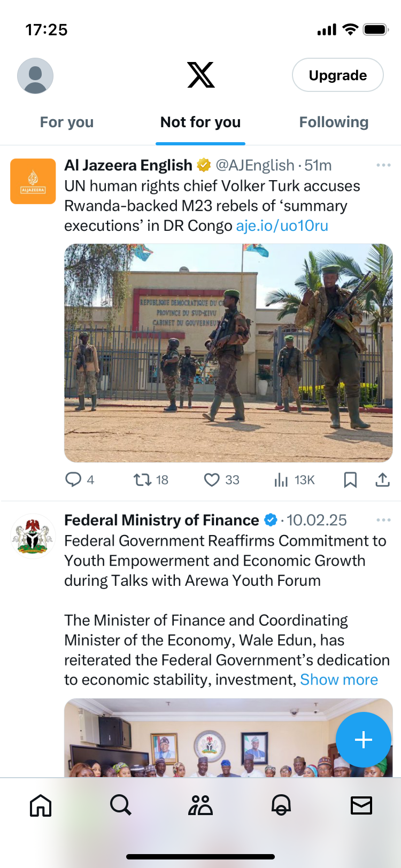Screen dimensions: 401x868
Task: Repost the Al Jazeera tweet
Action: tap(143, 479)
